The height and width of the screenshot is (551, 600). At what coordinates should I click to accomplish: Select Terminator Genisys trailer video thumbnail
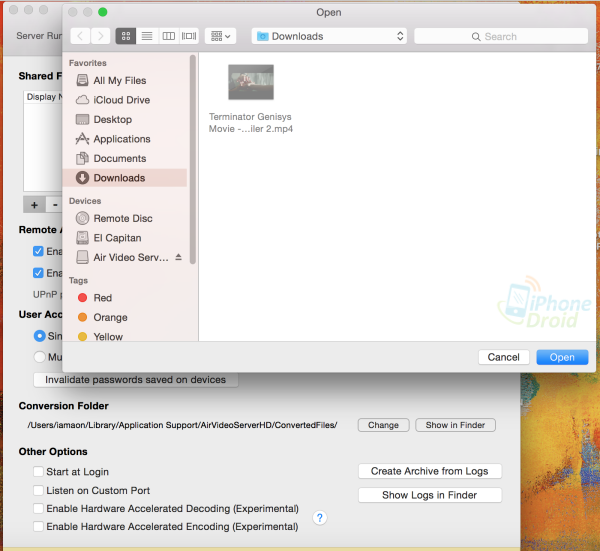point(251,82)
